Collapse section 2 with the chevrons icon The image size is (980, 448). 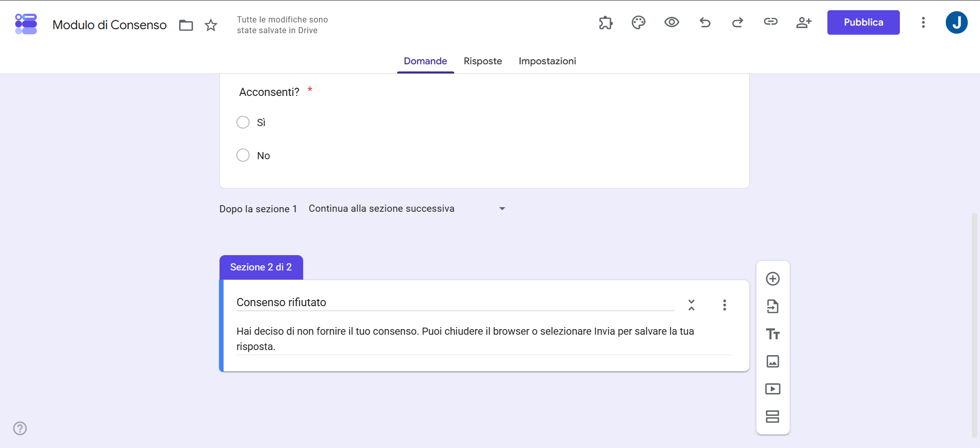click(692, 305)
